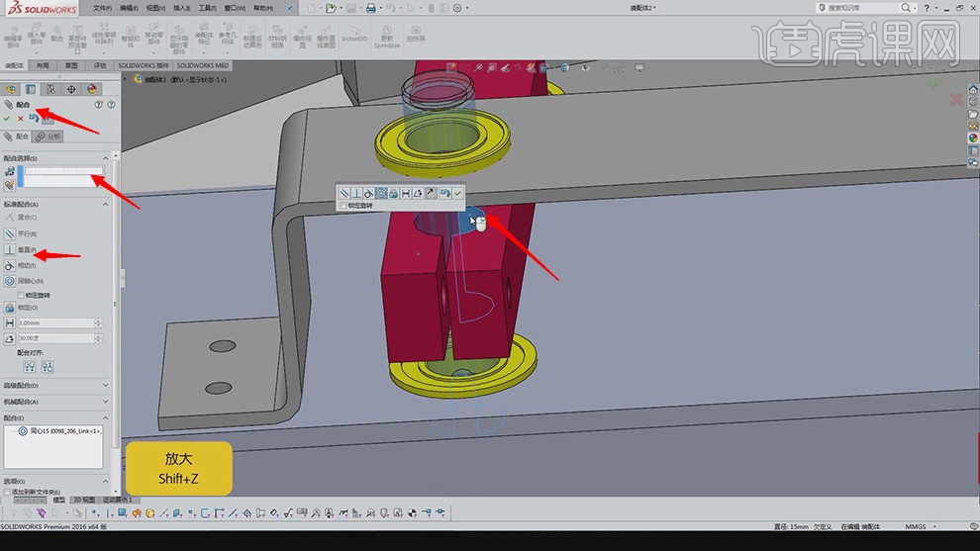Image resolution: width=980 pixels, height=551 pixels.
Task: Check 锁定旋转 in the floating mate toolbar
Action: point(343,206)
